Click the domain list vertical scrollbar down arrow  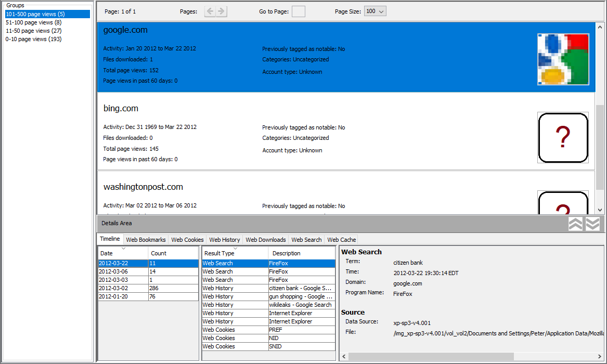coord(600,210)
